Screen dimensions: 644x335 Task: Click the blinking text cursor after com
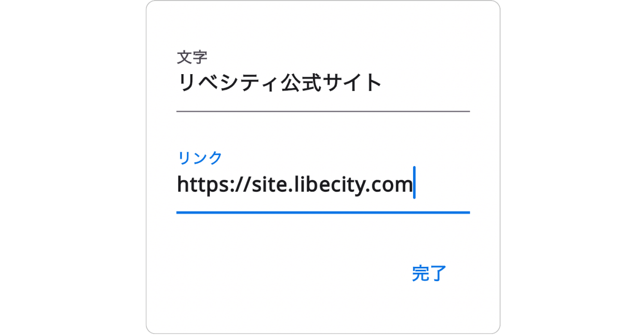coord(414,183)
